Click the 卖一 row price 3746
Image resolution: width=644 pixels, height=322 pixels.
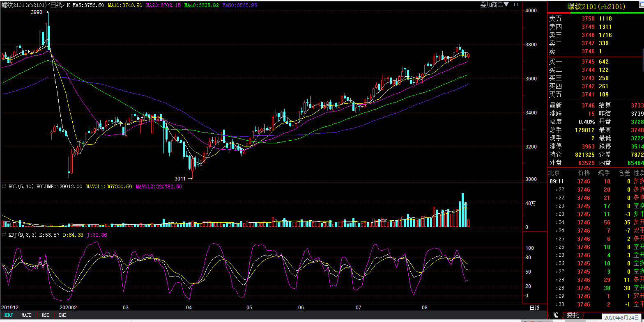point(588,51)
